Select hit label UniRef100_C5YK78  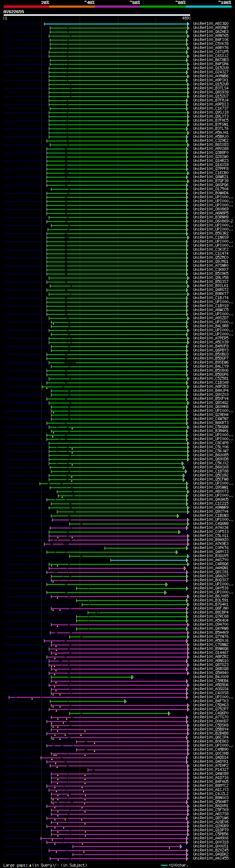(211, 44)
